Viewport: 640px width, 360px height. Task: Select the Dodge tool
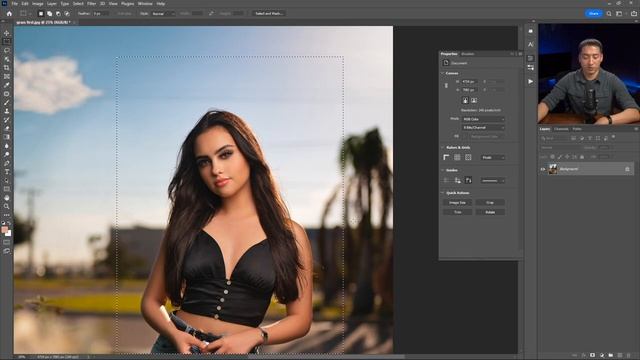pyautogui.click(x=7, y=155)
